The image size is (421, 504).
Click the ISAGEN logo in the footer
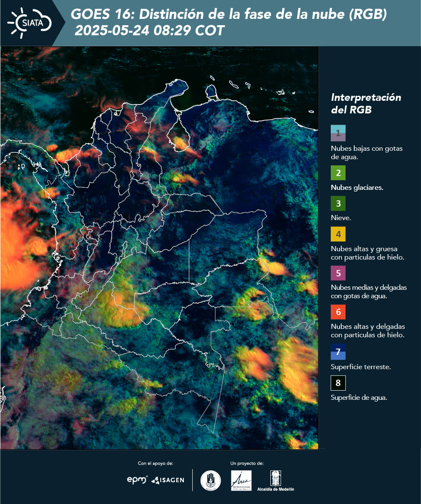167,480
